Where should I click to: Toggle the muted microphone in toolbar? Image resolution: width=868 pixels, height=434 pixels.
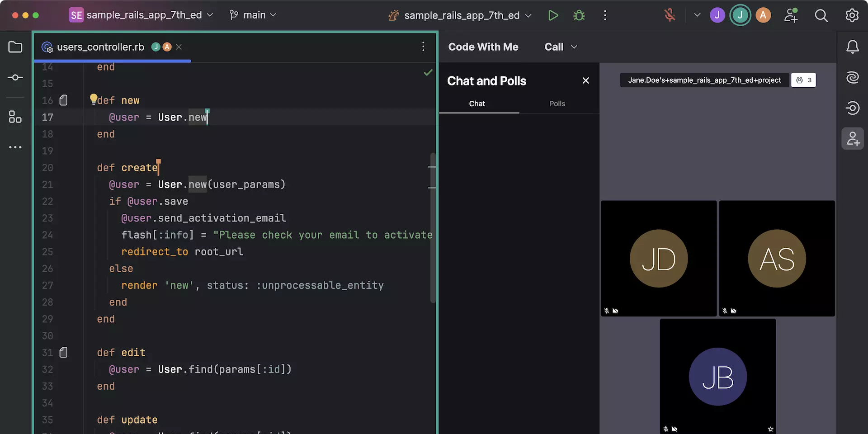click(x=670, y=15)
